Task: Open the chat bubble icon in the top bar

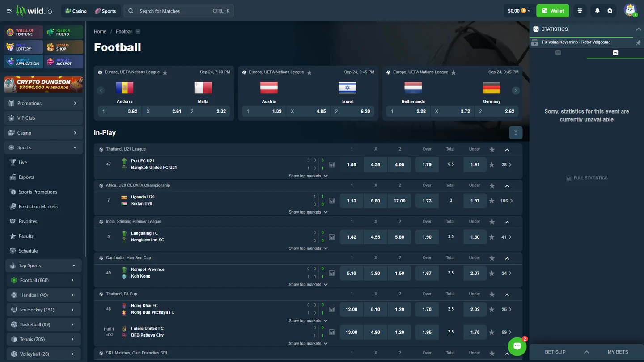Action: tap(610, 11)
